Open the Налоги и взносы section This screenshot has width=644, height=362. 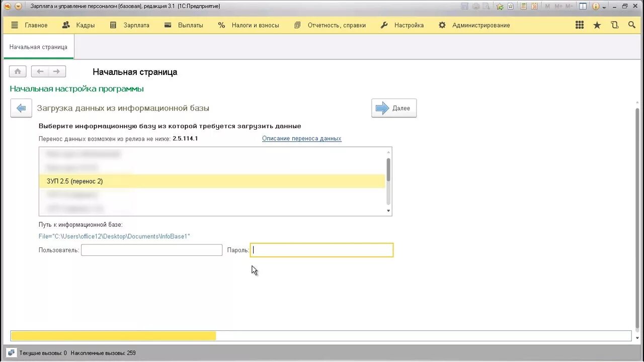[249, 25]
